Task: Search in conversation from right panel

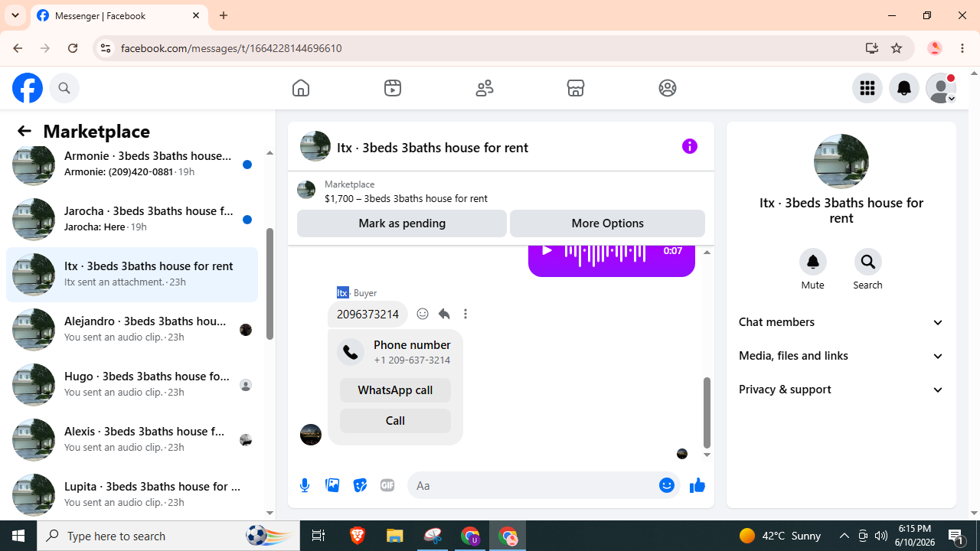Action: 868,262
